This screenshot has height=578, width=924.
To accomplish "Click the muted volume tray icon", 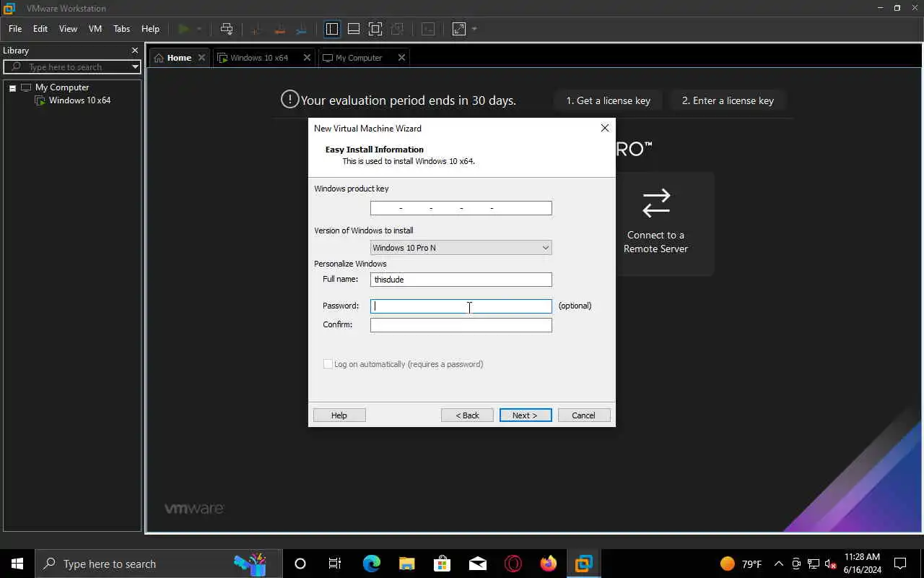I will (x=830, y=564).
